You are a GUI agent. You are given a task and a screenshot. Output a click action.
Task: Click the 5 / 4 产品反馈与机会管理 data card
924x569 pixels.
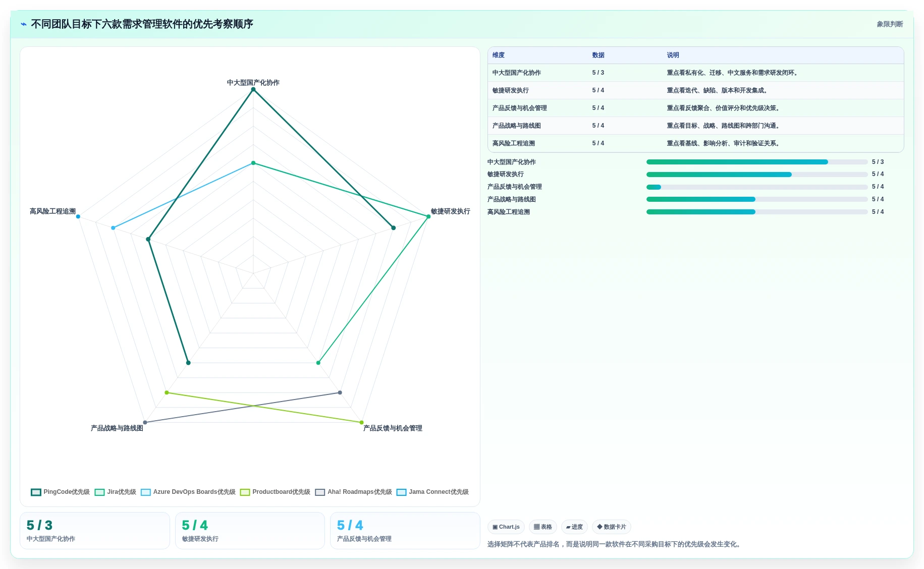405,531
